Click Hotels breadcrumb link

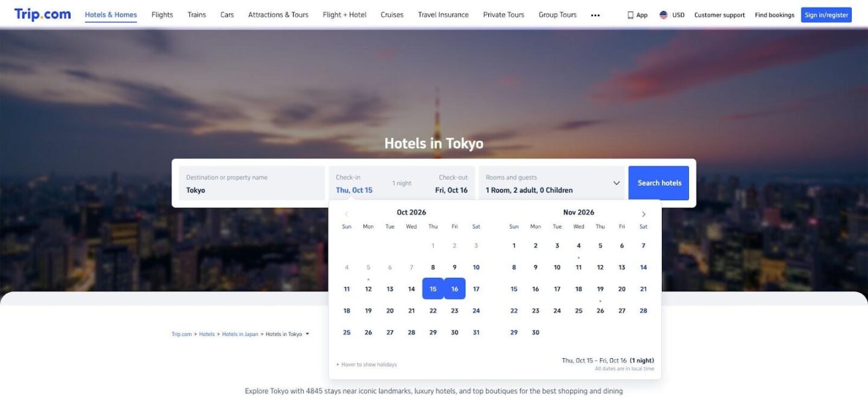[x=207, y=334]
